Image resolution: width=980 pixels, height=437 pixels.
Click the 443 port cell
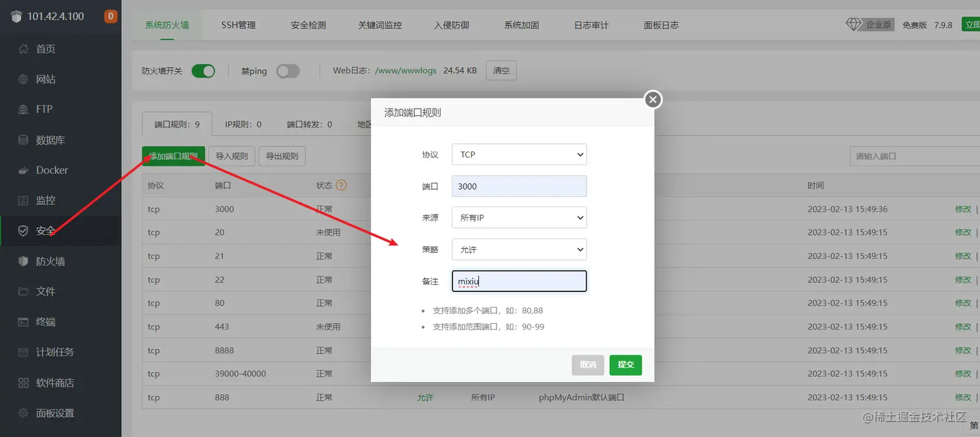(222, 326)
